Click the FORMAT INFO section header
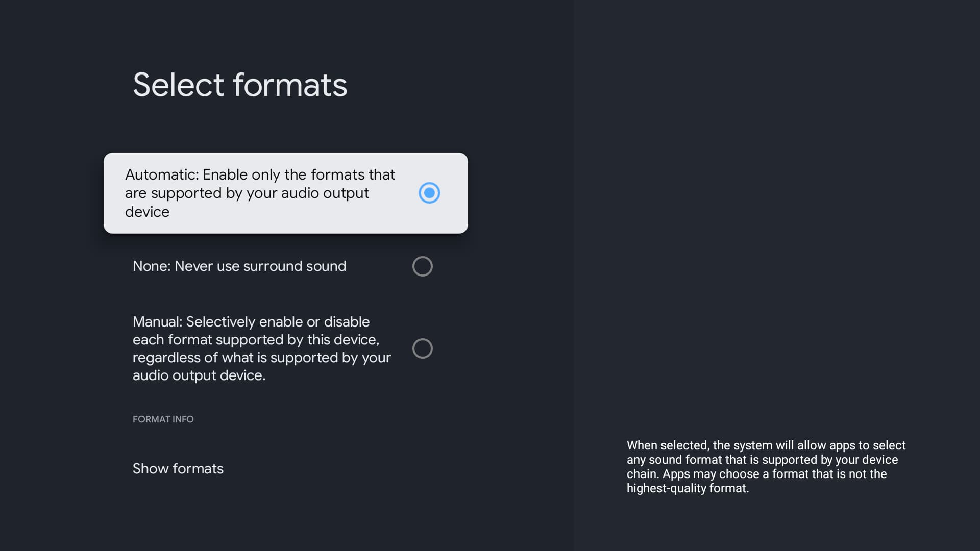Viewport: 980px width, 551px height. click(x=163, y=419)
